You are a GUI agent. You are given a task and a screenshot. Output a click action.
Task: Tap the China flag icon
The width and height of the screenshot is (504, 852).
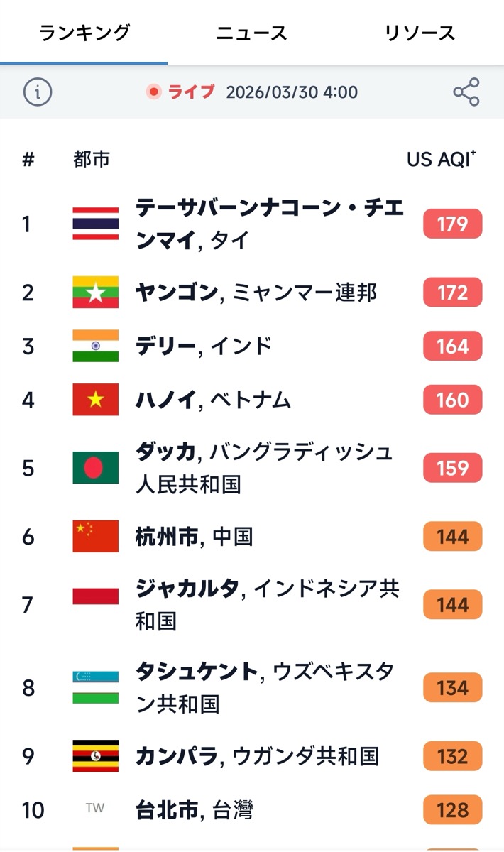pos(95,537)
